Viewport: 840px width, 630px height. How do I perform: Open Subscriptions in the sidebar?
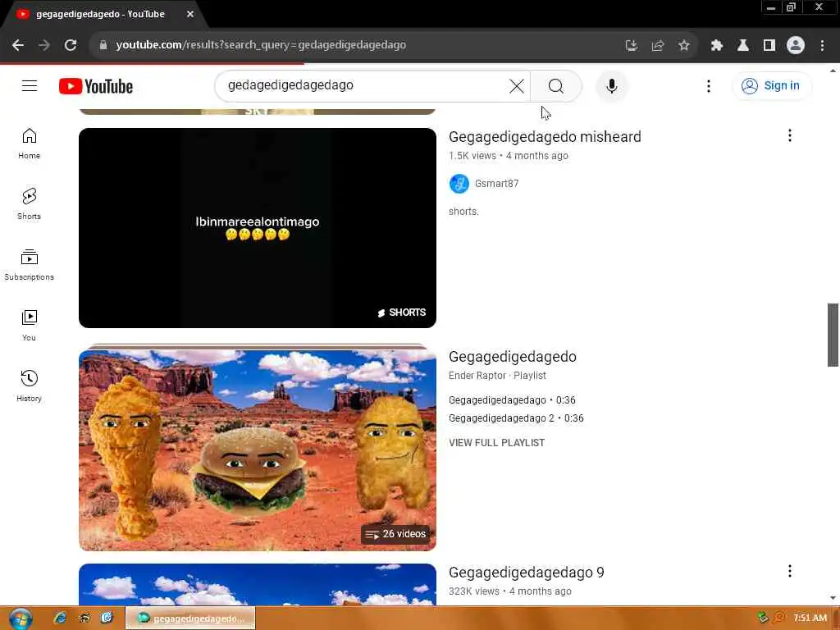(x=29, y=265)
